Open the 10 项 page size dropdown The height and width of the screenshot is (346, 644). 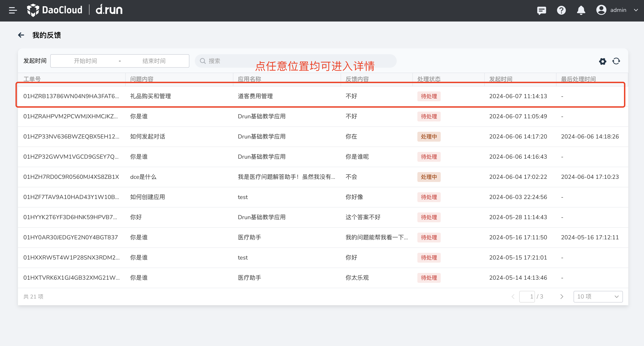coord(598,296)
